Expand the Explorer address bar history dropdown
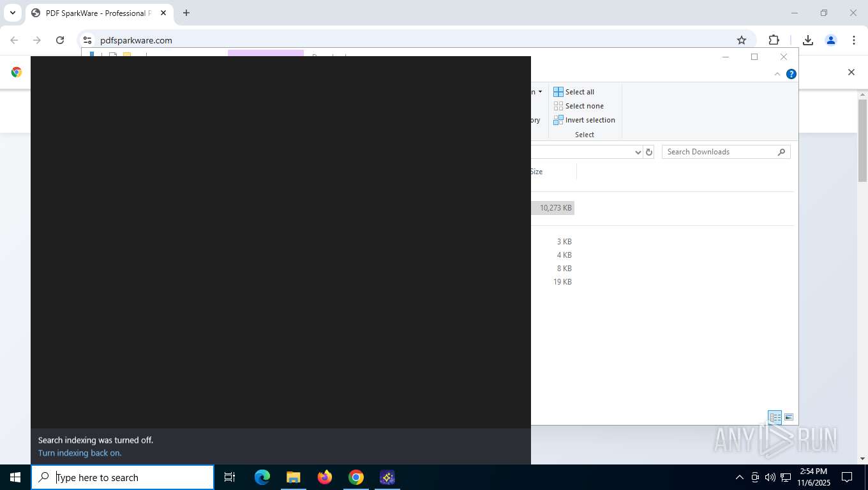This screenshot has height=490, width=868. click(x=638, y=152)
